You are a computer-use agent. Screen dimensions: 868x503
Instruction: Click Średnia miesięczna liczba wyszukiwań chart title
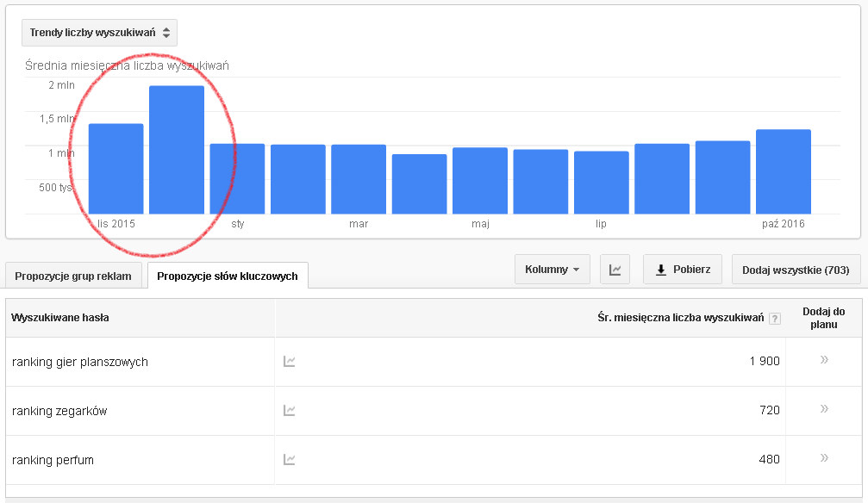pos(127,65)
